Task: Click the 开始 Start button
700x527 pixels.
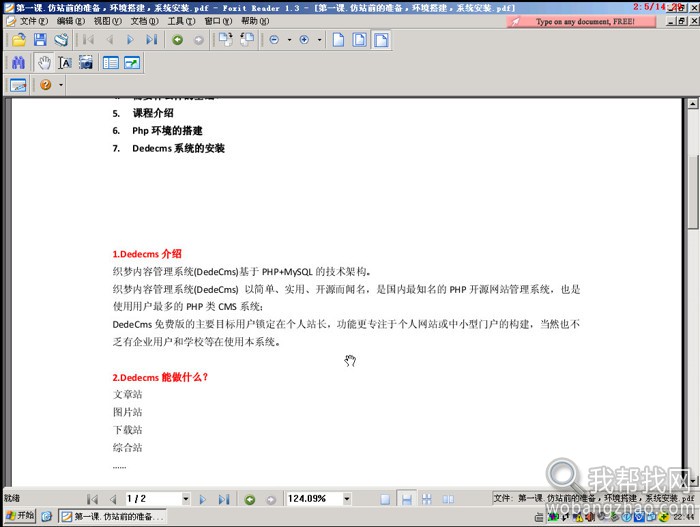Action: (x=20, y=516)
